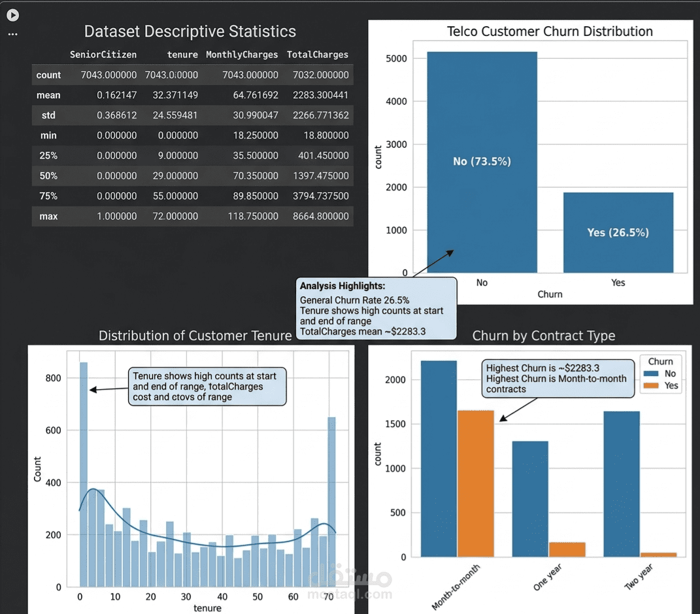
Task: Click the orange Month-to-month churn bar
Action: 476,483
